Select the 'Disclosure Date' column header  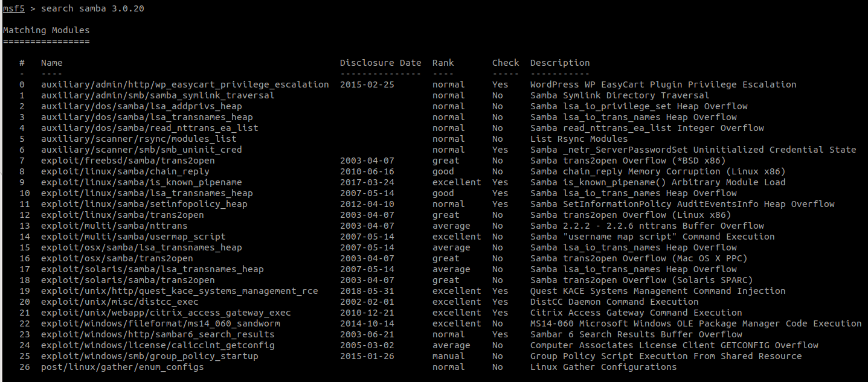pos(381,63)
